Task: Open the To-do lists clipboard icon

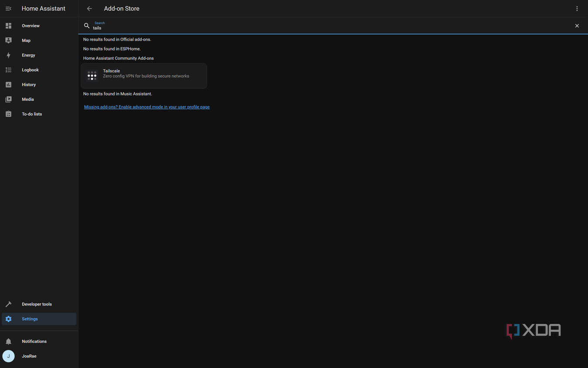Action: pos(8,114)
